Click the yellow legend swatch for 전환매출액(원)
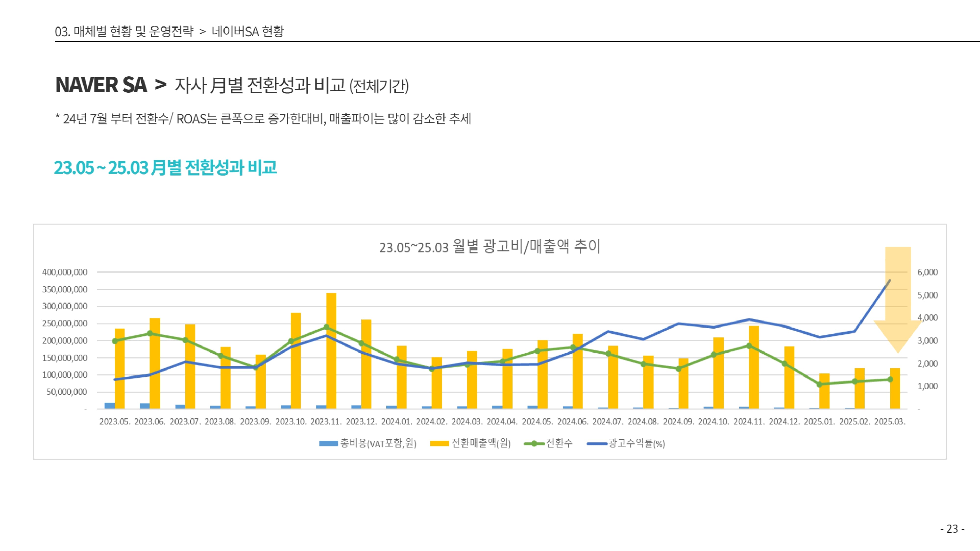 [439, 443]
